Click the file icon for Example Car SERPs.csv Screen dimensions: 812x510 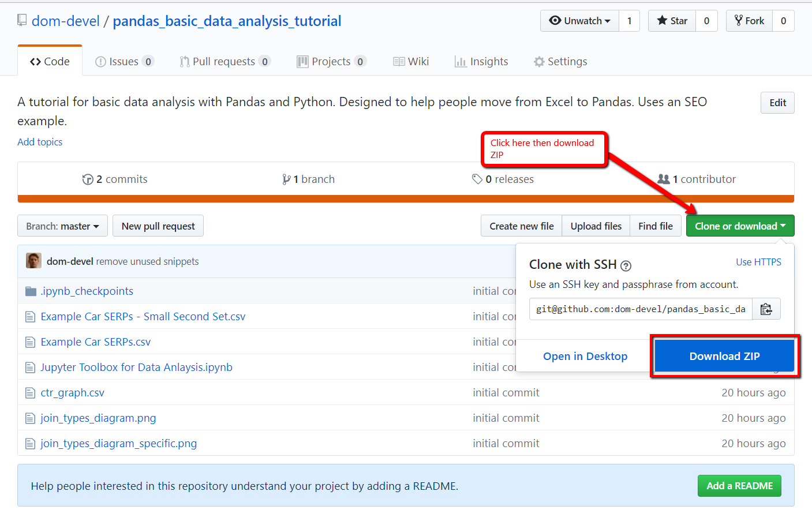(30, 342)
